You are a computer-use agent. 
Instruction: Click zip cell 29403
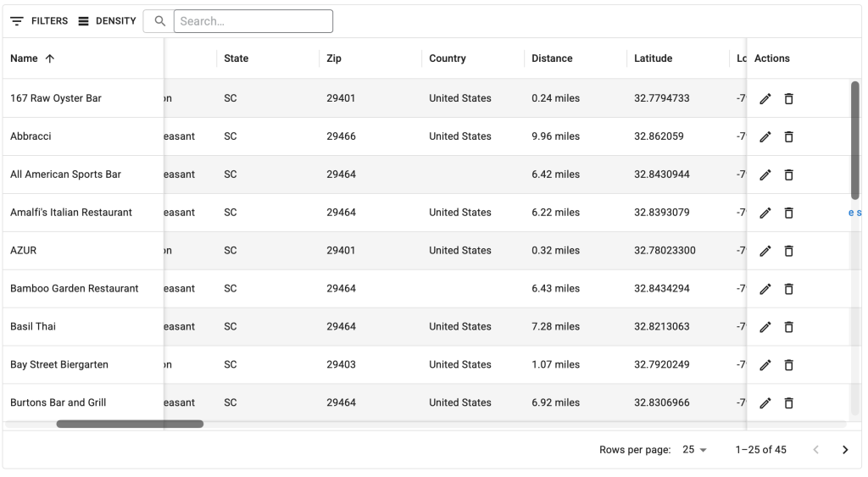(370, 364)
